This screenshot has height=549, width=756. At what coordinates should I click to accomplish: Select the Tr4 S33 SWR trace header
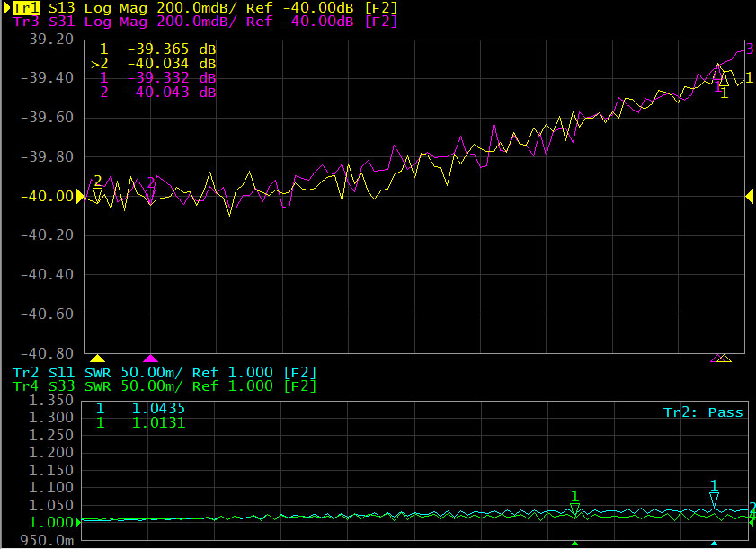point(165,386)
